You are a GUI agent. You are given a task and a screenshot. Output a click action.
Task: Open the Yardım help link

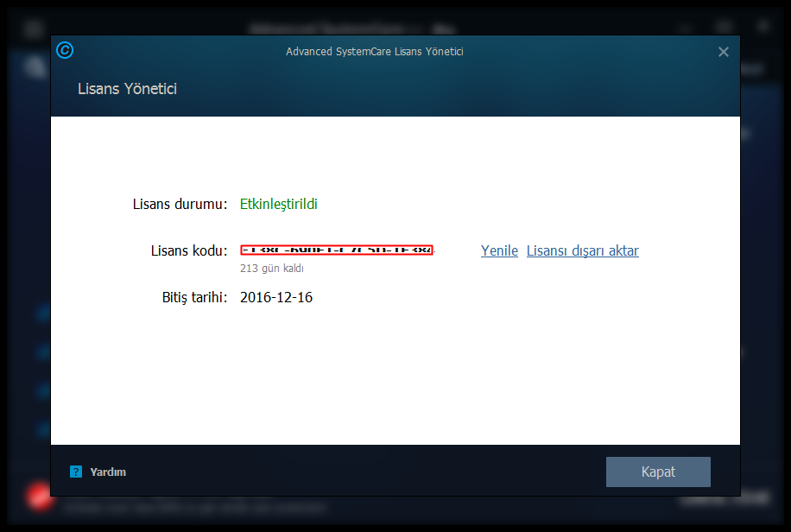click(x=108, y=472)
